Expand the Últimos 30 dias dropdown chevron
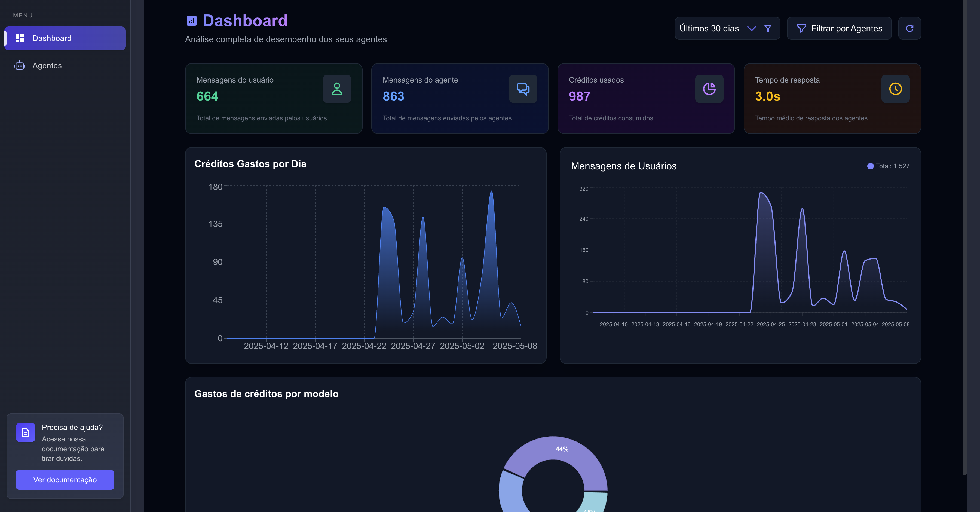 tap(751, 28)
